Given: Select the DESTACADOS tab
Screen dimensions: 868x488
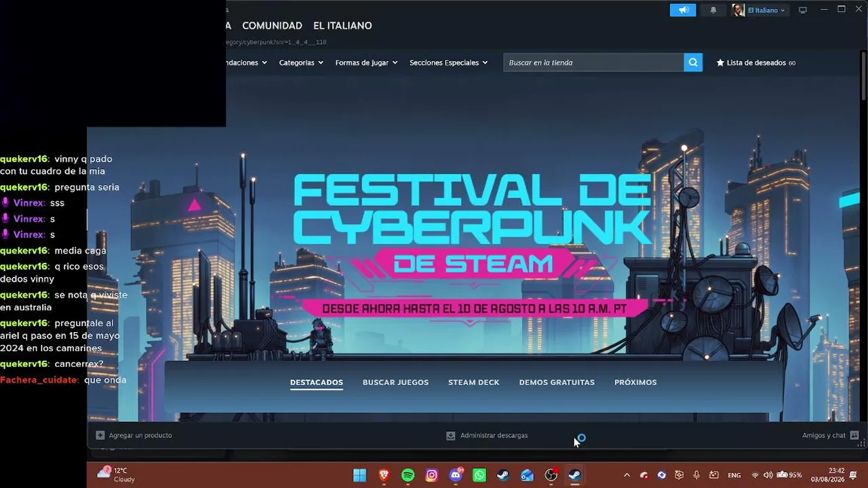Looking at the screenshot, I should pos(317,382).
